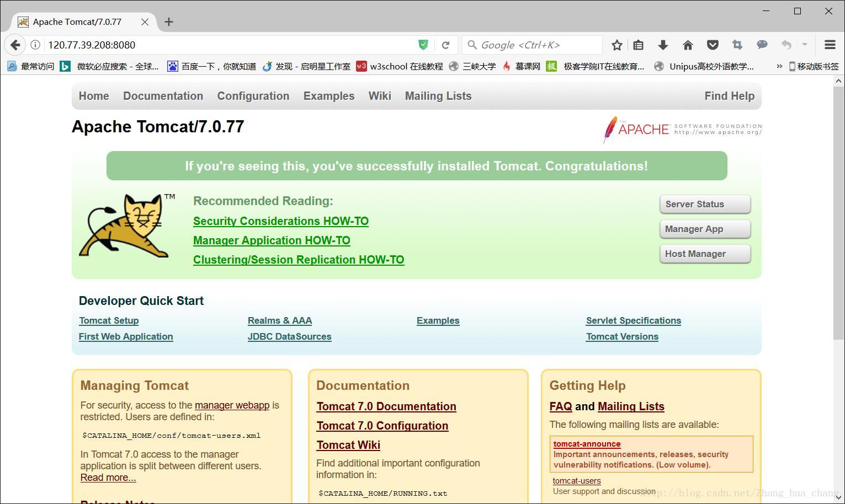Open the 移动版书签 mobile bookmarks folder
The width and height of the screenshot is (845, 504).
pos(814,66)
